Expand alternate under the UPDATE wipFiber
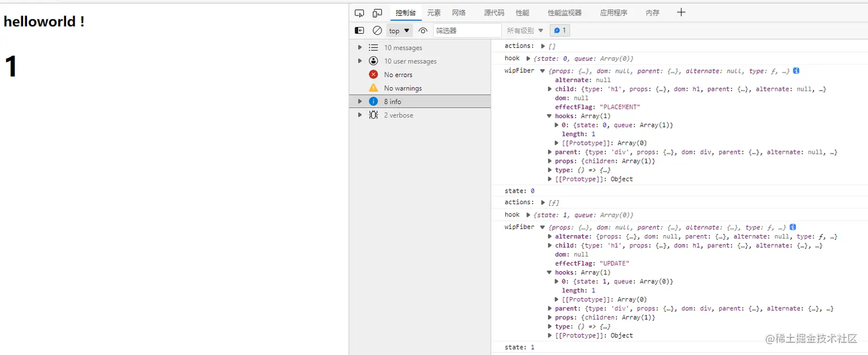868x355 pixels. pos(550,236)
